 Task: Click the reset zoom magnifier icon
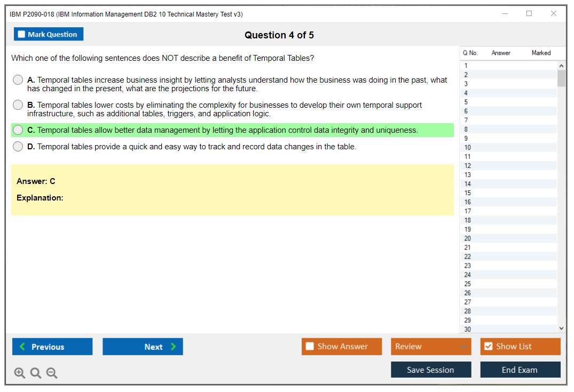(36, 373)
